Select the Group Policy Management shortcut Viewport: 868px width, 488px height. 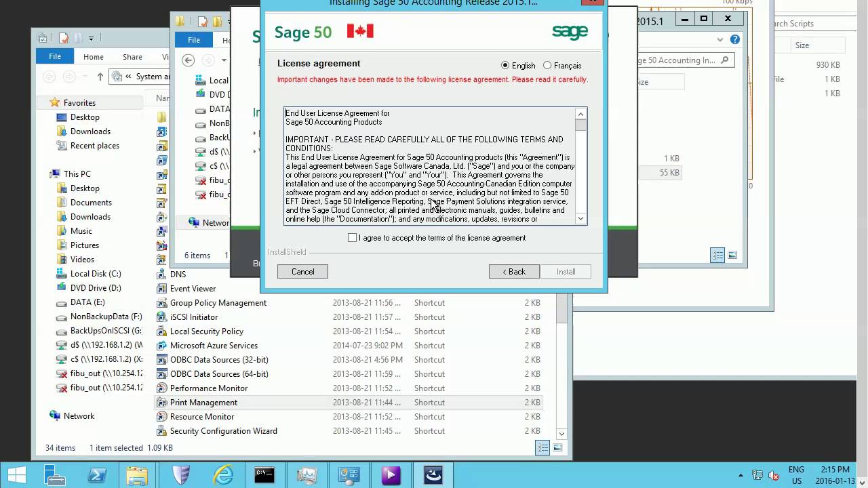click(x=218, y=303)
